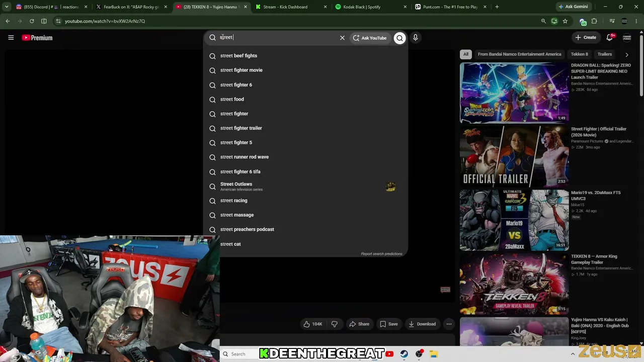Open the account avatar menu
Image resolution: width=644 pixels, height=362 pixels.
point(627,37)
